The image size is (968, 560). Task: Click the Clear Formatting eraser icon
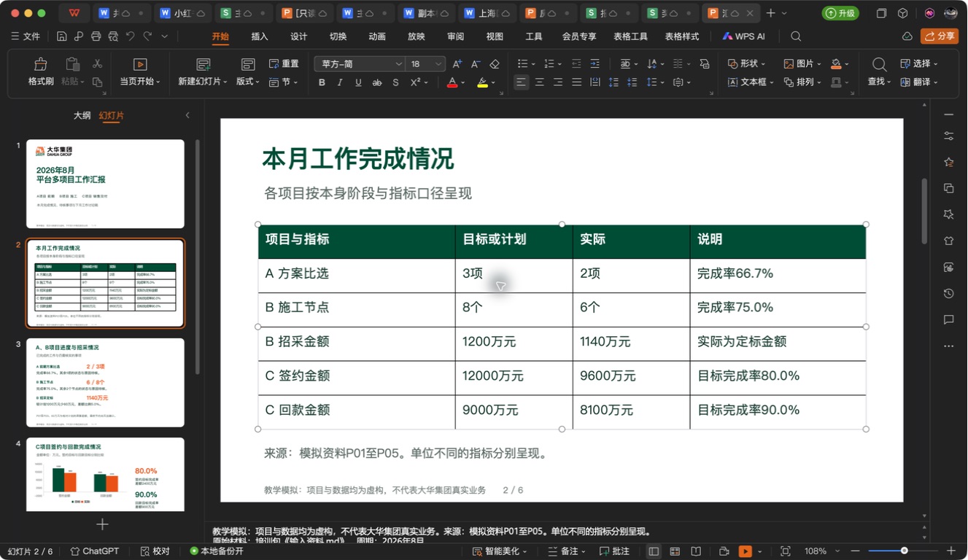(495, 64)
